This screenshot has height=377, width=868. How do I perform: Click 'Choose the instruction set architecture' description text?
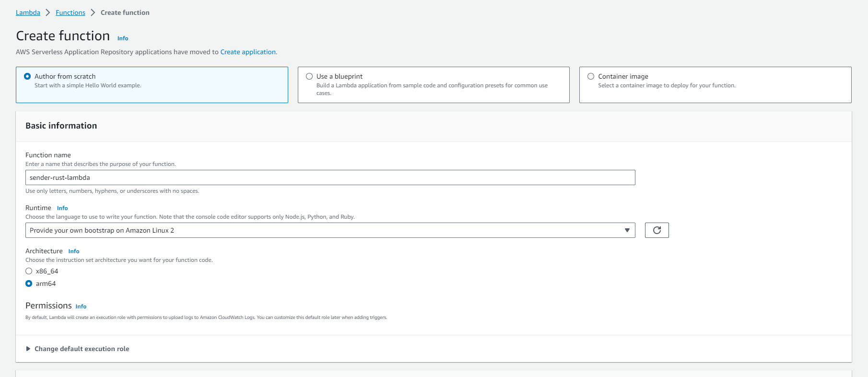coord(119,260)
